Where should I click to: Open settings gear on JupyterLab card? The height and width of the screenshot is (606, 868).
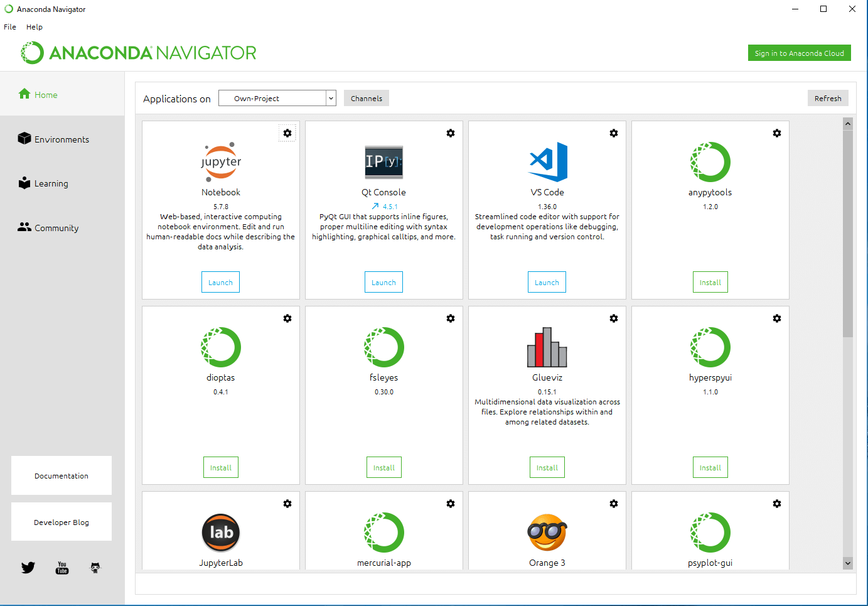pyautogui.click(x=287, y=504)
